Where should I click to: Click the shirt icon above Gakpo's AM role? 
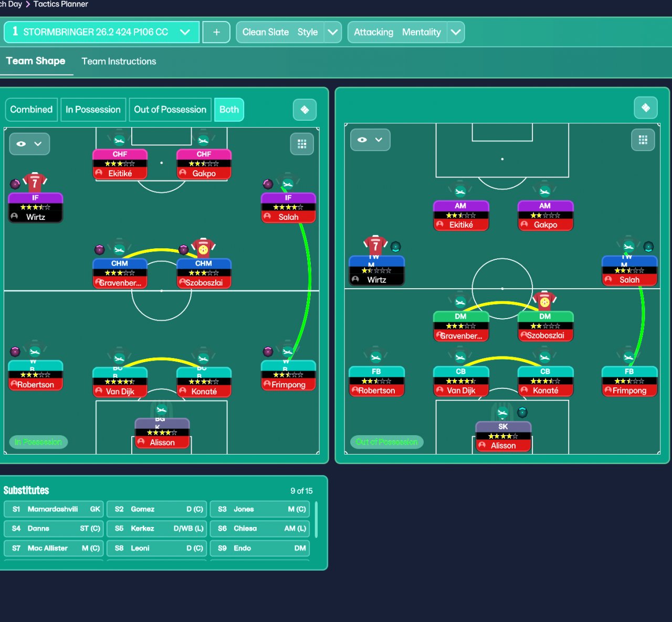tap(545, 191)
